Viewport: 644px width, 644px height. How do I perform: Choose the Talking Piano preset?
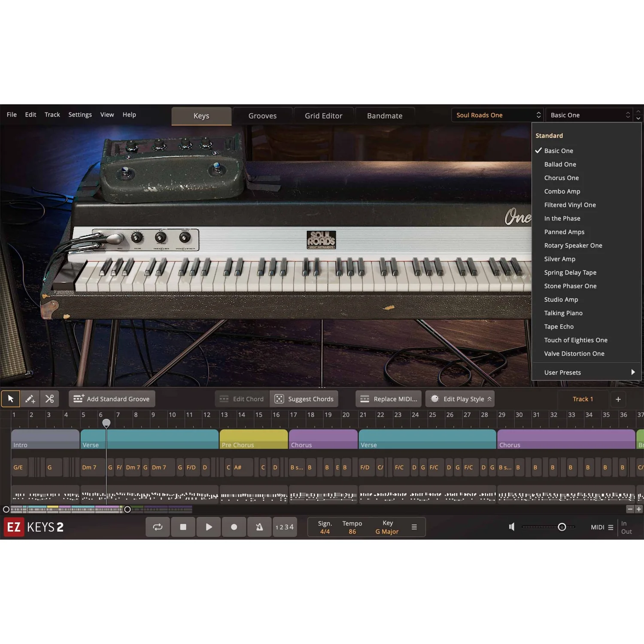[x=586, y=313]
